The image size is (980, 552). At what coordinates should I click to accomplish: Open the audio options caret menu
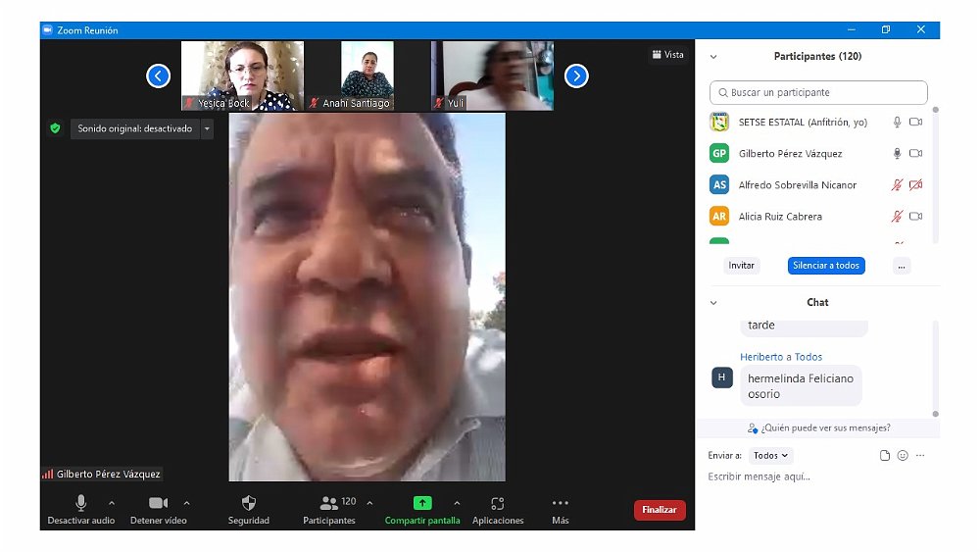(x=112, y=503)
